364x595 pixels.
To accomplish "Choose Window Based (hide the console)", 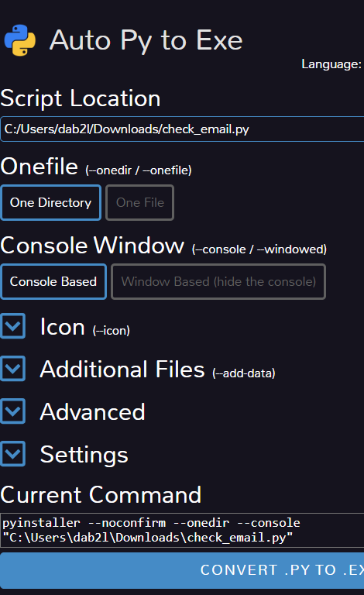I will (x=218, y=281).
